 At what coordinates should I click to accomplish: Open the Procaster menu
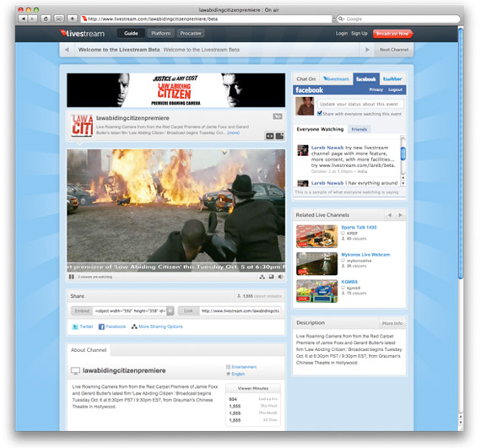click(191, 33)
